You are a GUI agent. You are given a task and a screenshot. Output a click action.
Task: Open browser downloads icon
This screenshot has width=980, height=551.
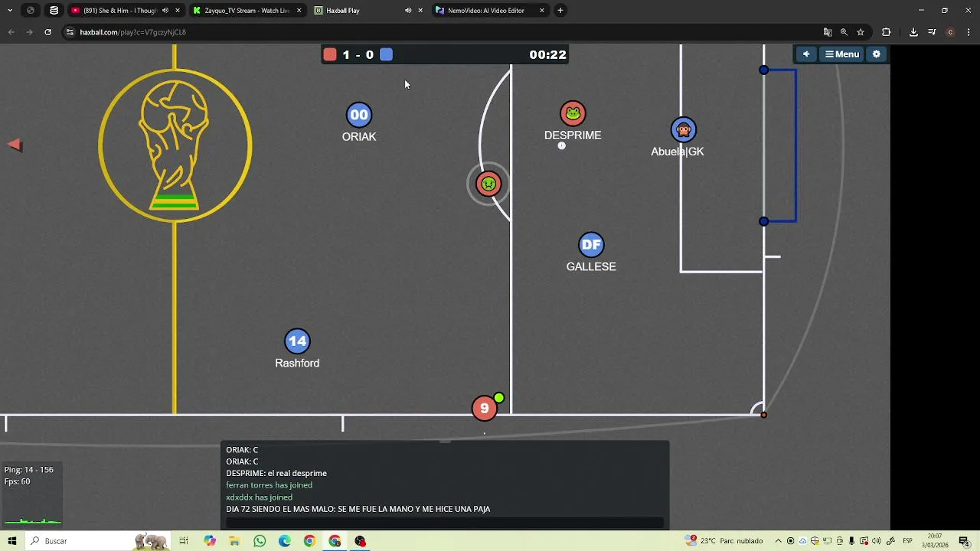[913, 32]
